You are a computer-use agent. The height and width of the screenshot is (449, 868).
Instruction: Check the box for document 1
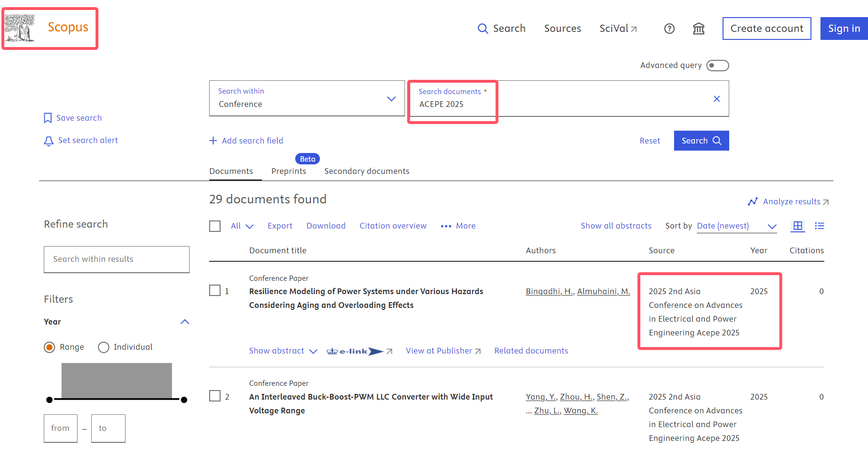[x=215, y=290]
